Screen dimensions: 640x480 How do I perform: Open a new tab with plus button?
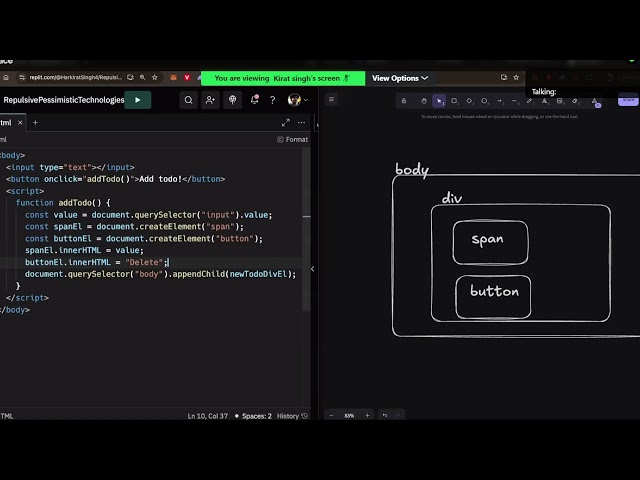click(x=35, y=123)
